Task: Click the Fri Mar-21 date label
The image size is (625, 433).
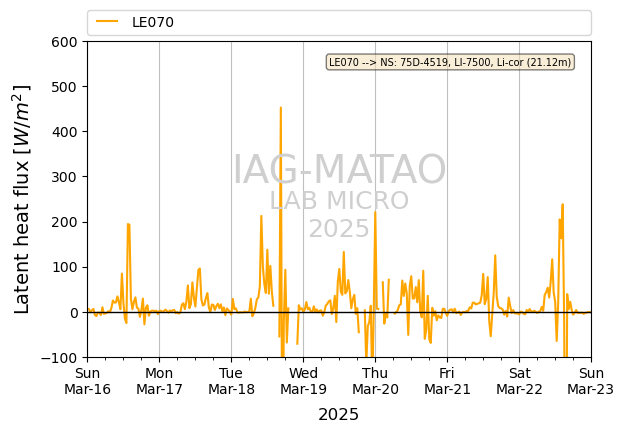Action: (447, 381)
